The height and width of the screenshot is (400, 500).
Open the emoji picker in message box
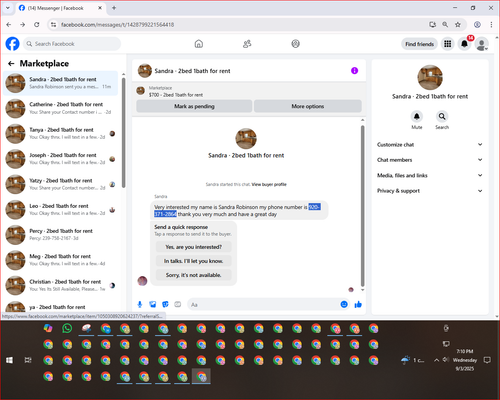(344, 304)
